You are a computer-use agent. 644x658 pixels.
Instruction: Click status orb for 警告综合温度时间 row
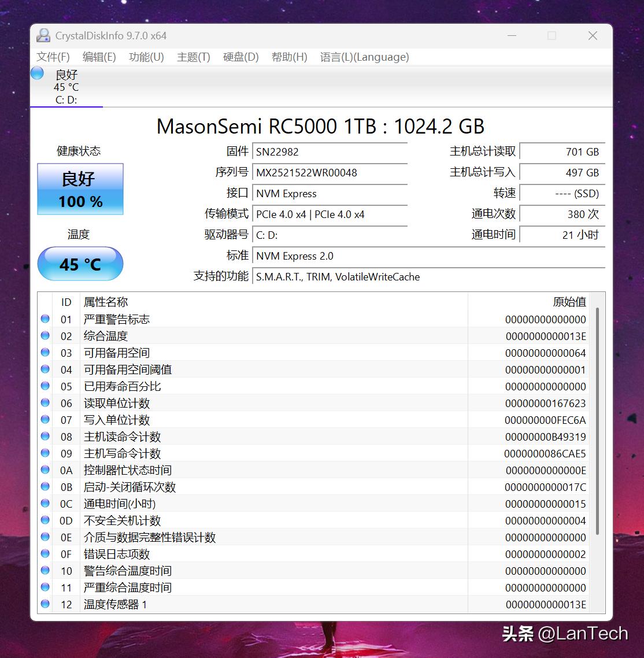point(45,570)
